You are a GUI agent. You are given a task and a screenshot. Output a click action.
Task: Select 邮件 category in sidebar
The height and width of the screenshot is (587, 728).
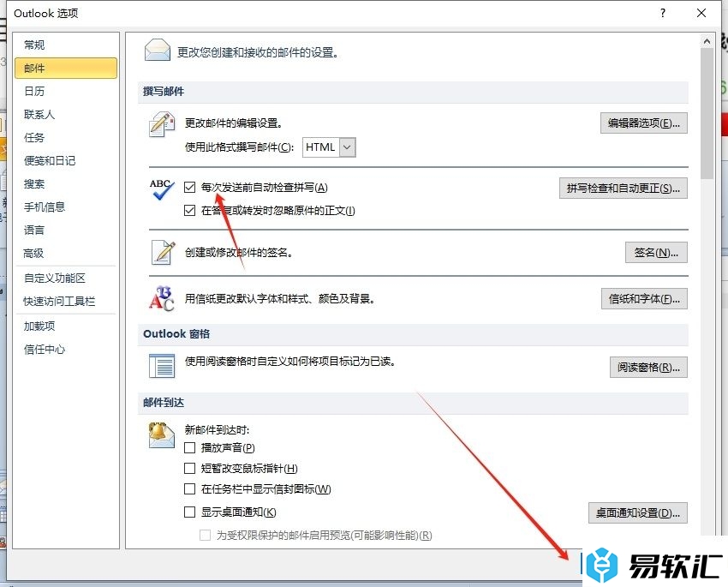[x=65, y=69]
